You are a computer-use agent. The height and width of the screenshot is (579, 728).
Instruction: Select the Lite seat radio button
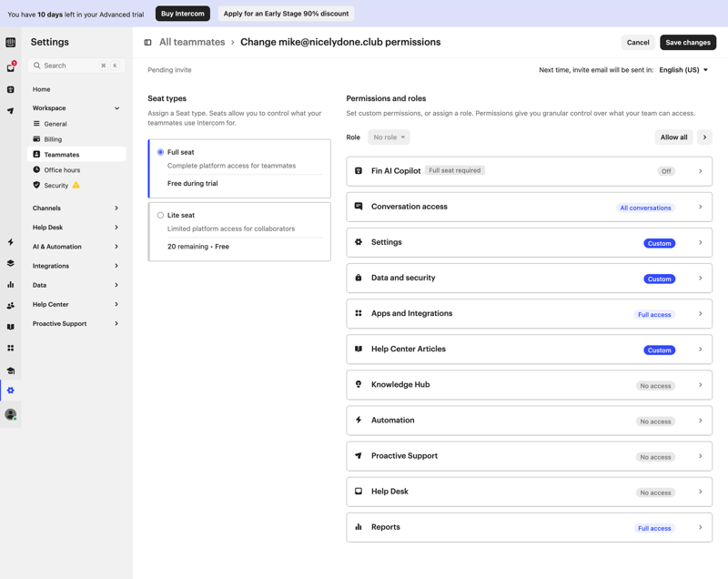click(161, 216)
